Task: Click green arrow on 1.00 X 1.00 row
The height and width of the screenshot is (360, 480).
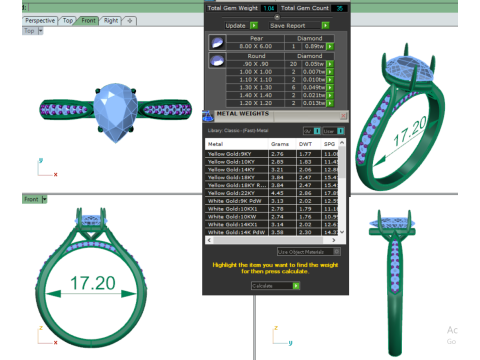Action: coord(330,72)
